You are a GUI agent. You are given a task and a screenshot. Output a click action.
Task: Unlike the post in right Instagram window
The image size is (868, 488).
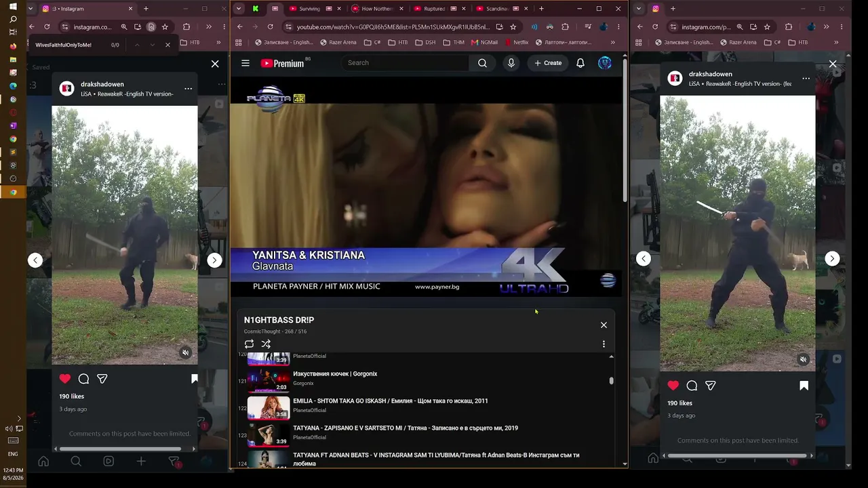click(x=673, y=386)
